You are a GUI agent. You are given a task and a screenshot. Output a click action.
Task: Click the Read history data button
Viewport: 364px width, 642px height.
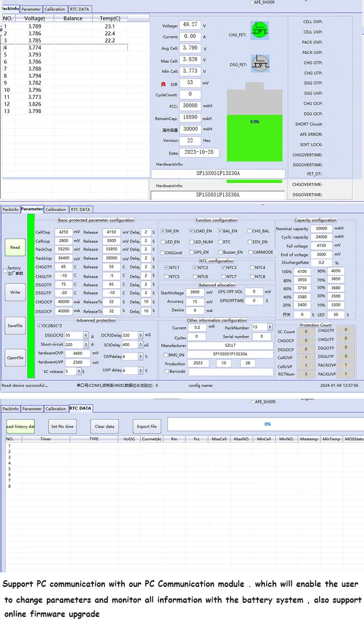pos(20,426)
